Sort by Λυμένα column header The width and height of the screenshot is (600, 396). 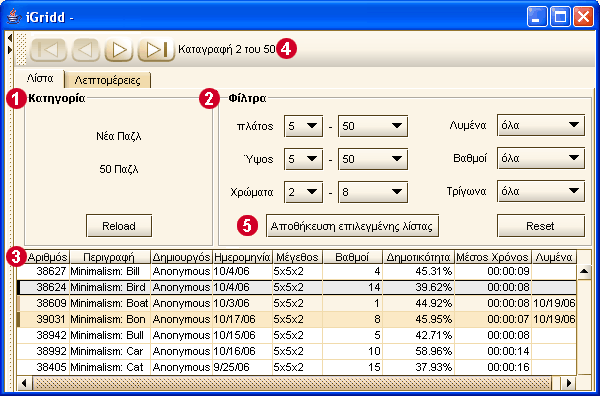click(554, 257)
